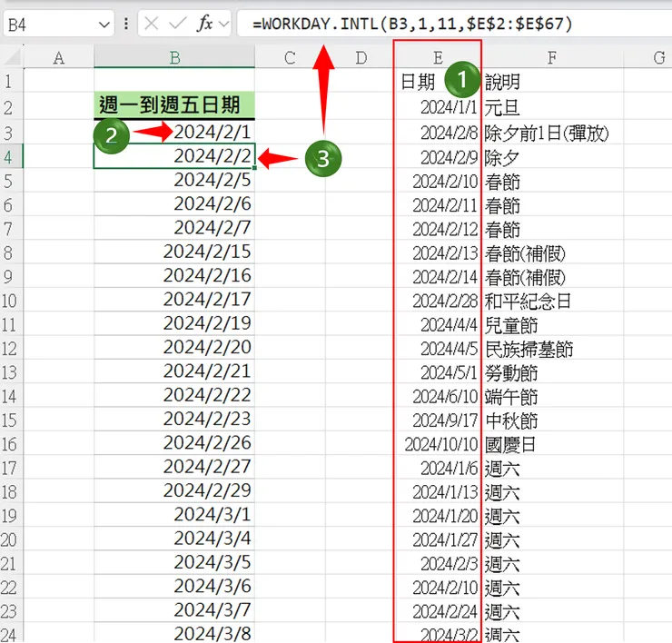Click the Select All corner triangle
The width and height of the screenshot is (672, 643).
pyautogui.click(x=12, y=56)
